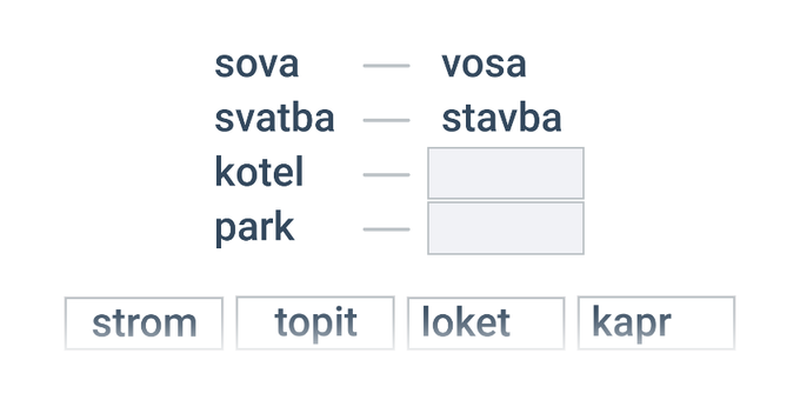Focus the upper grey drop slot
The height and width of the screenshot is (400, 800).
pyautogui.click(x=506, y=173)
